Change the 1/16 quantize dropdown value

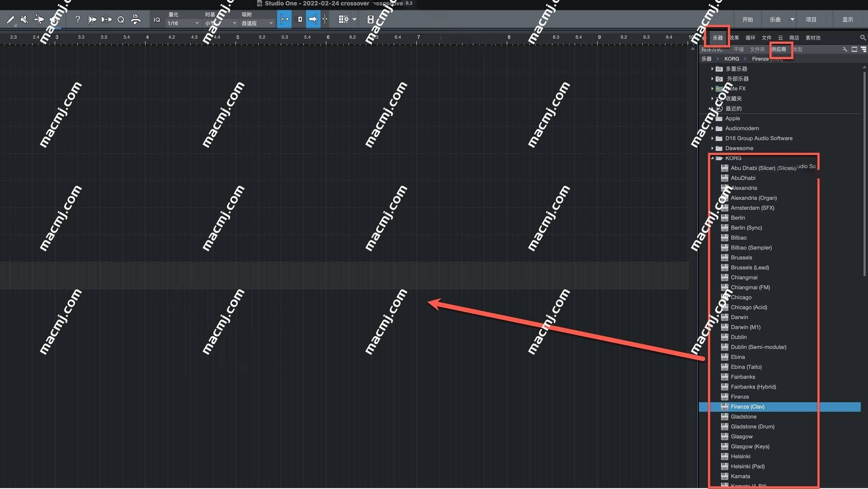coord(182,23)
